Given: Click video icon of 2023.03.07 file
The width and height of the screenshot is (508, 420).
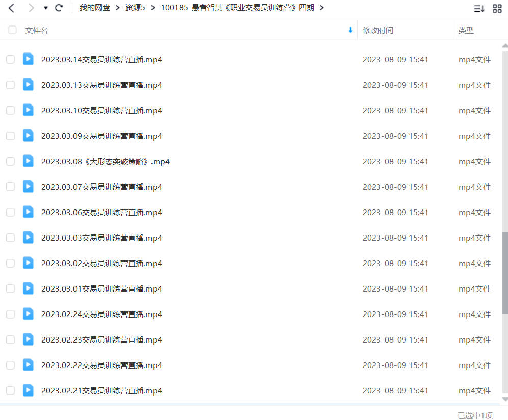Looking at the screenshot, I should pos(28,186).
